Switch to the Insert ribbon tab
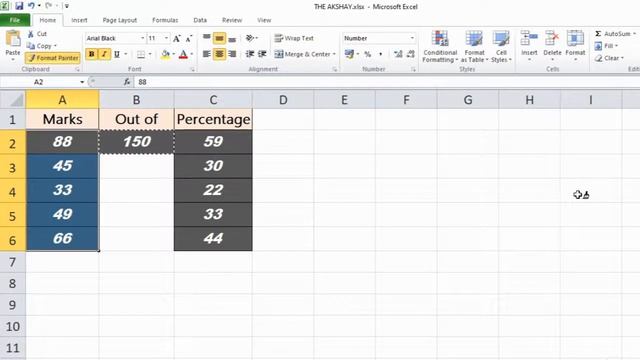 pyautogui.click(x=79, y=20)
